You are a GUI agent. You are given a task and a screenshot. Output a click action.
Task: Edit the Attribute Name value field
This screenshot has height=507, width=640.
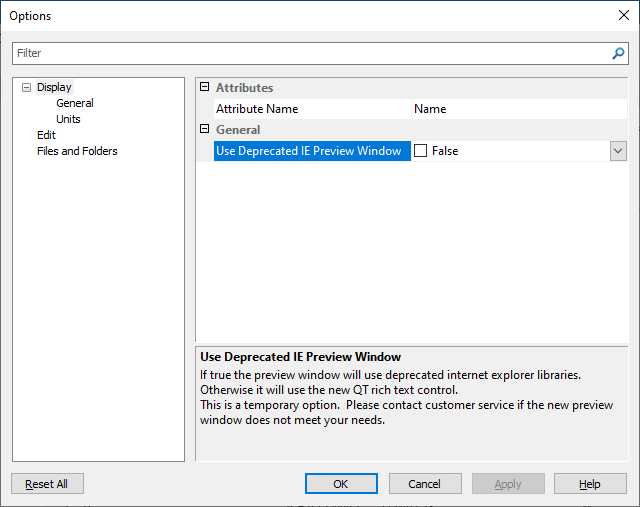click(518, 109)
